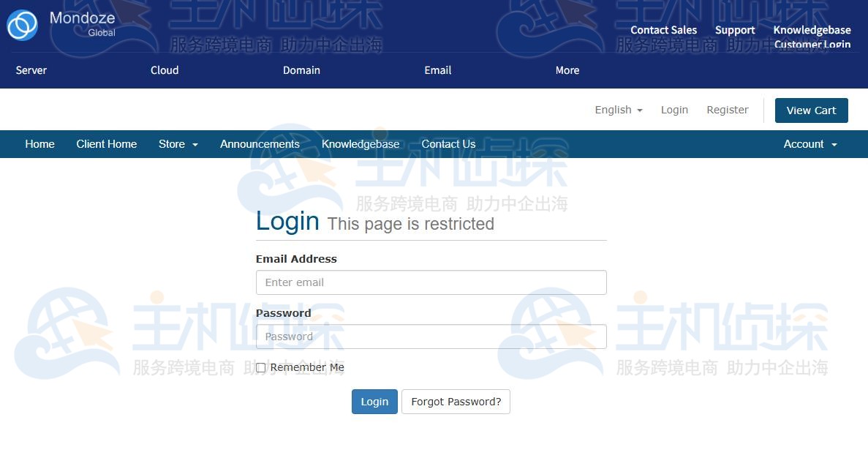
Task: Click the blue Login button
Action: click(x=374, y=402)
